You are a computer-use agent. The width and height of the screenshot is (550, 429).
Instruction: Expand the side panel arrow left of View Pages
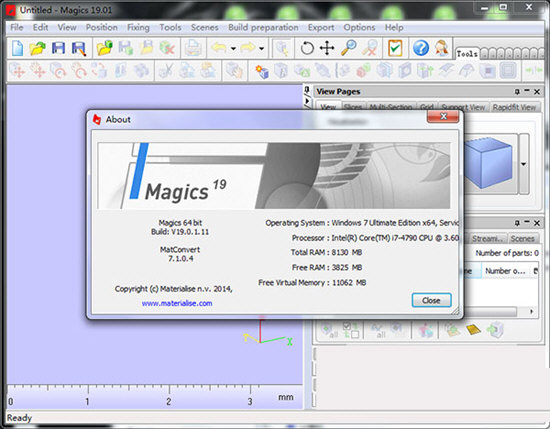point(307,102)
